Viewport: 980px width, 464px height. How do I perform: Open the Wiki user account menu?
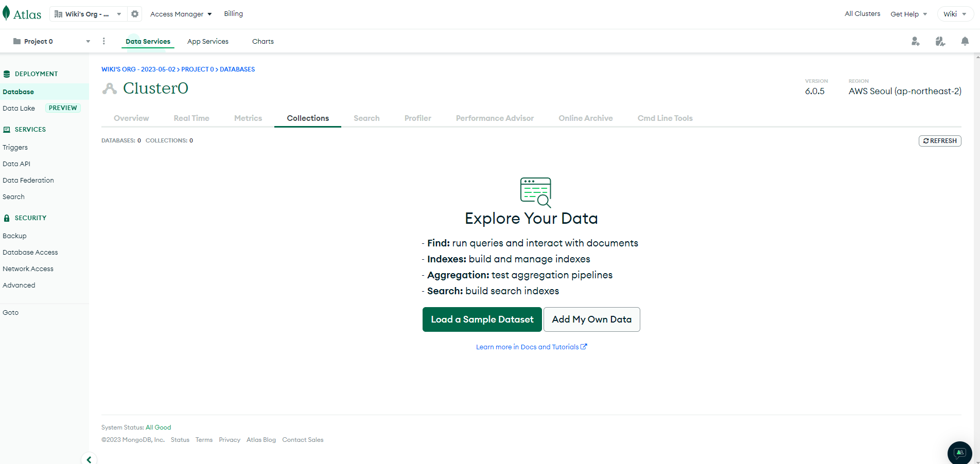click(955, 14)
